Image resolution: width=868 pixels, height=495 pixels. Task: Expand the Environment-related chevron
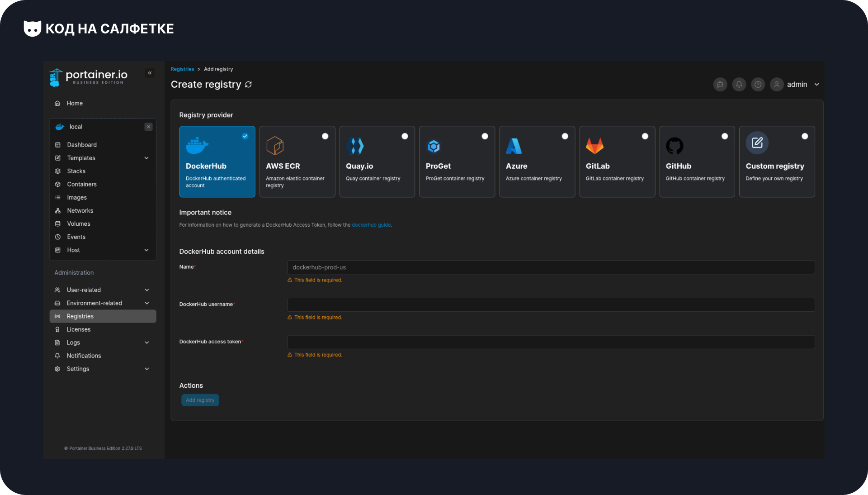click(147, 303)
